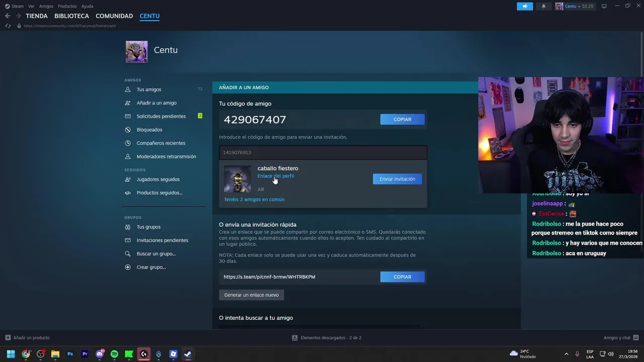
Task: Go back with the left arrow
Action: 8,16
